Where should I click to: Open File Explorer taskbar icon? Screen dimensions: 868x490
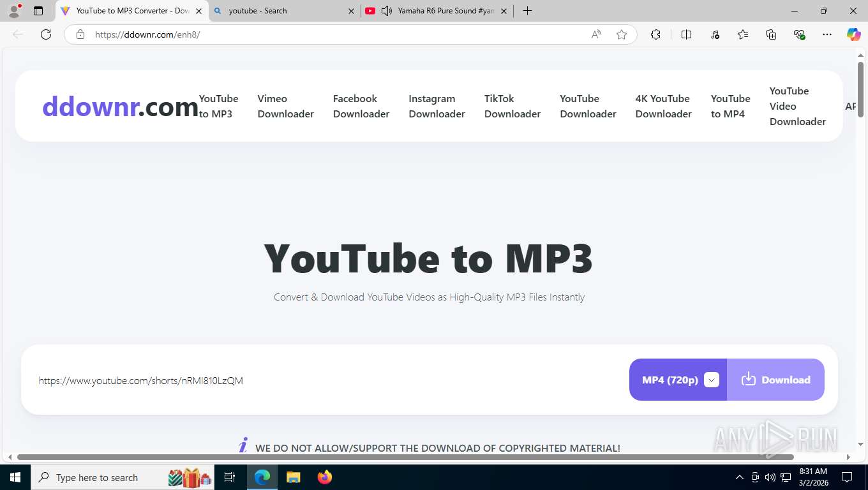click(293, 477)
